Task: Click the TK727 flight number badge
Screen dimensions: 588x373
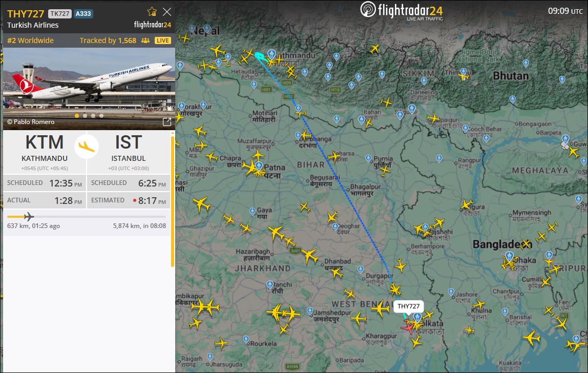Action: point(59,13)
